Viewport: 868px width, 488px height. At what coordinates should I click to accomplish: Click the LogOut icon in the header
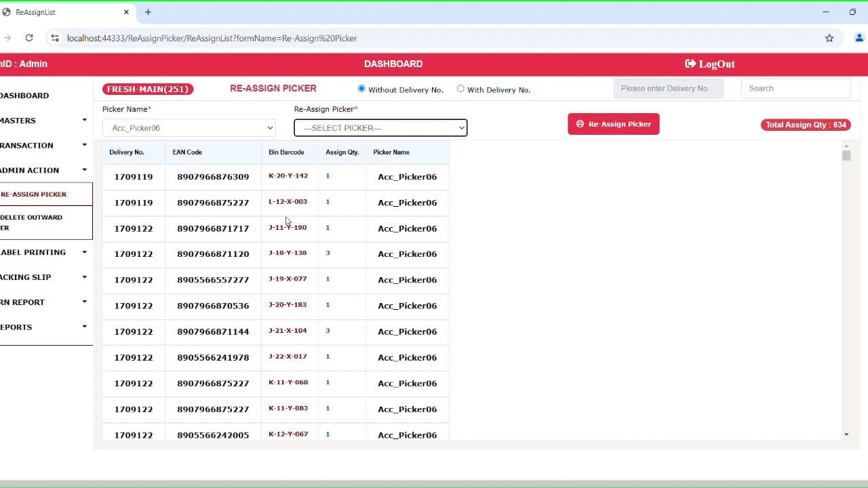[690, 64]
